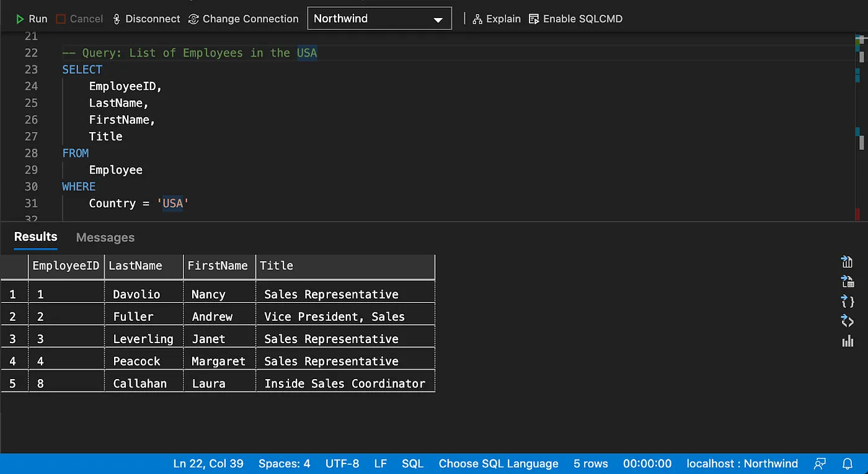
Task: Disconnect from the server
Action: [x=146, y=19]
